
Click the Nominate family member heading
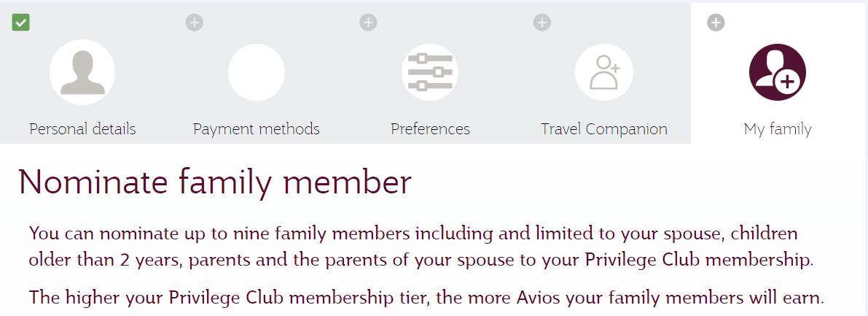click(214, 182)
